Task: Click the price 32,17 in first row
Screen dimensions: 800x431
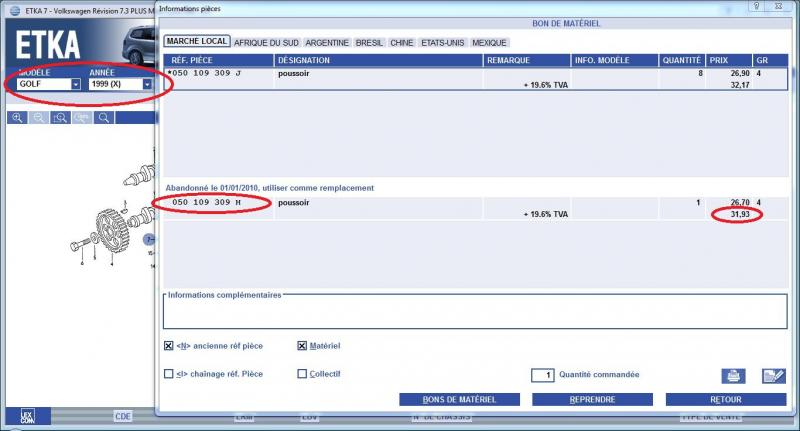Action: pos(740,85)
